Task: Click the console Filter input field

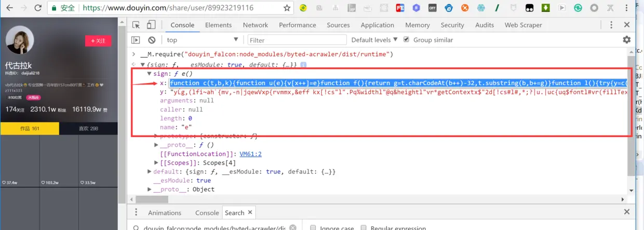Action: pyautogui.click(x=297, y=40)
